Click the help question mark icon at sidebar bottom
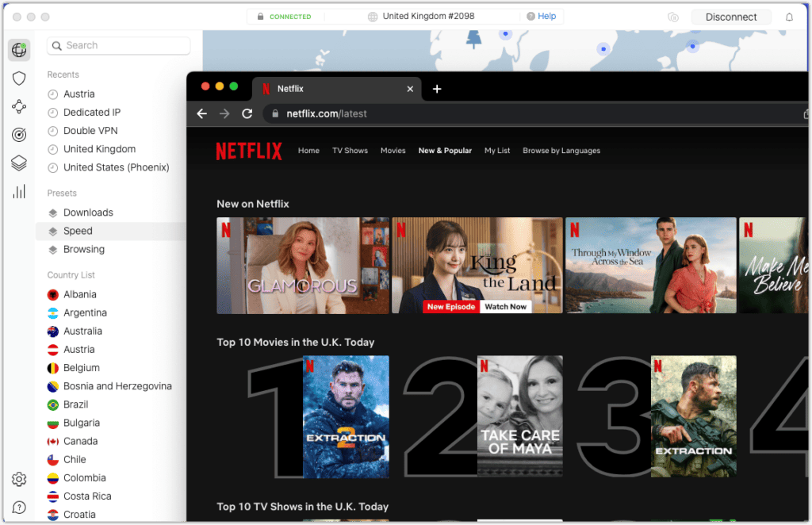 19,508
